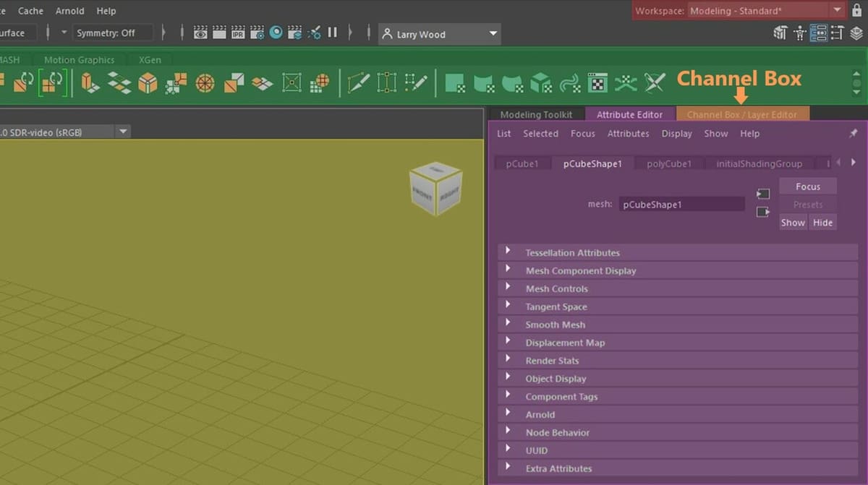Click the Bevel cube shelf icon

click(148, 83)
